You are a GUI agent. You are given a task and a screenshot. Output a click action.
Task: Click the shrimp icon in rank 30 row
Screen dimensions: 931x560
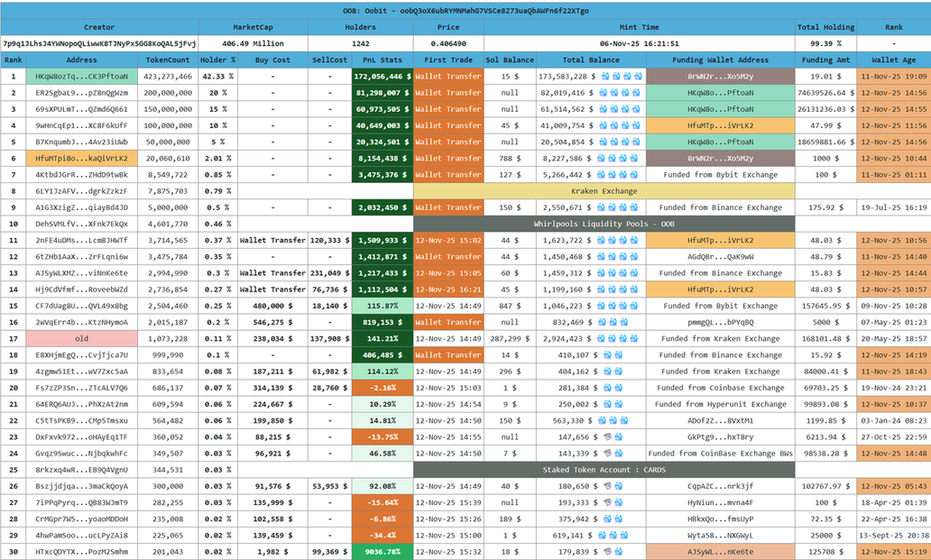coord(606,552)
